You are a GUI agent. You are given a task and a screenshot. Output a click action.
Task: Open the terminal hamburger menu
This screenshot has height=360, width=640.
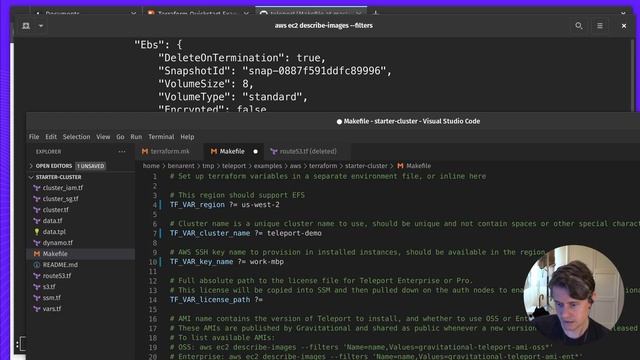pyautogui.click(x=600, y=26)
